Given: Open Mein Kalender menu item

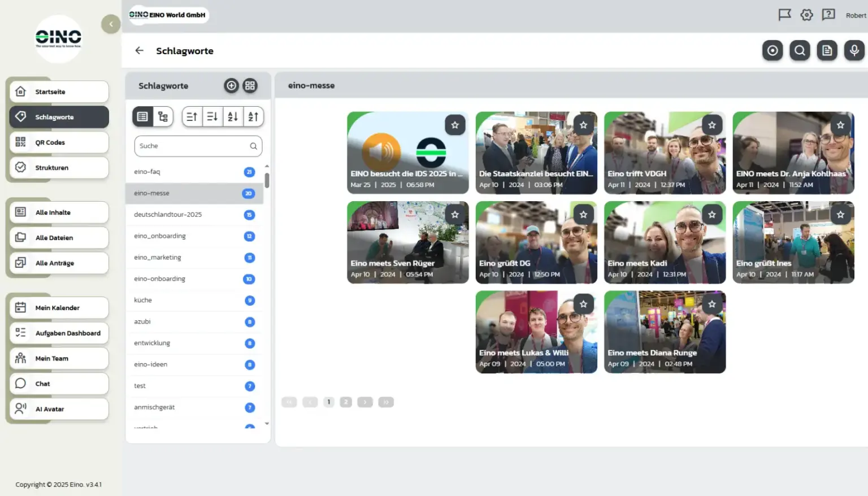Looking at the screenshot, I should tap(59, 308).
